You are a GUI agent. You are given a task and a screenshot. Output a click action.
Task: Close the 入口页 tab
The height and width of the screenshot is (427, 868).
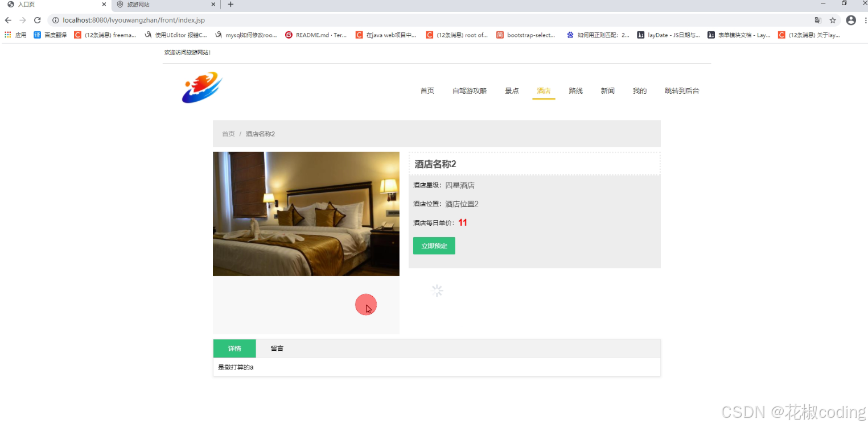tap(104, 4)
